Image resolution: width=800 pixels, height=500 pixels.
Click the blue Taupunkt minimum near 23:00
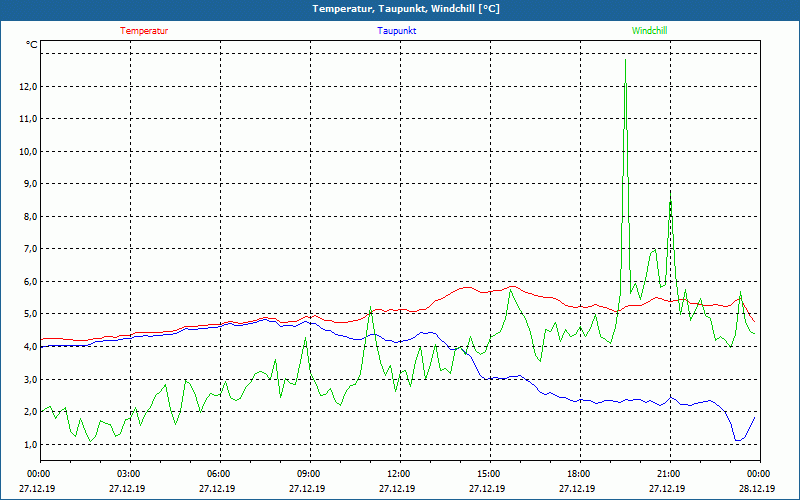(x=737, y=440)
